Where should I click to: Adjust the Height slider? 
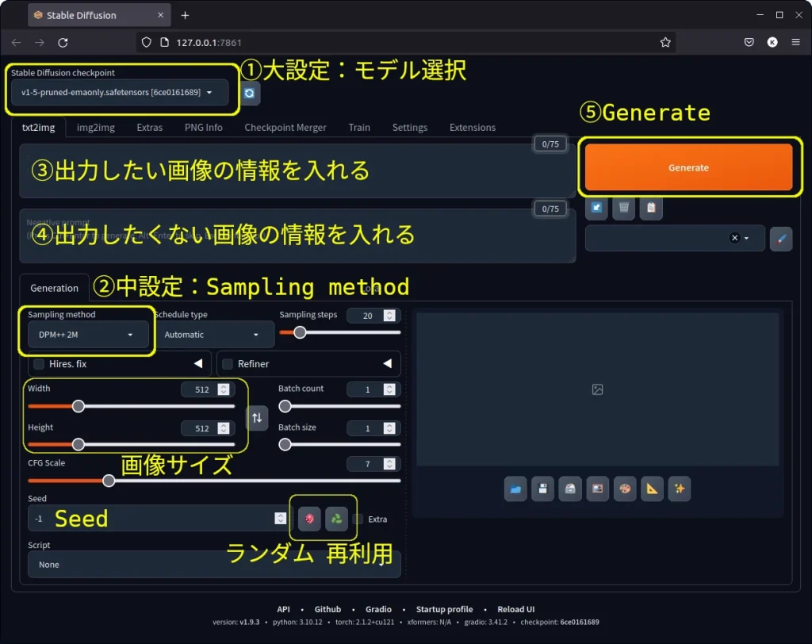[x=132, y=444]
